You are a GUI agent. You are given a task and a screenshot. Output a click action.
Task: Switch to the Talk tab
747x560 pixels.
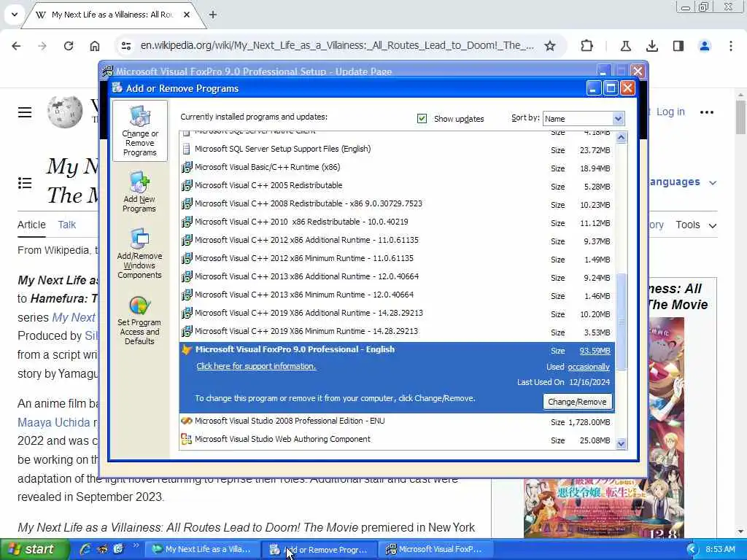point(66,225)
